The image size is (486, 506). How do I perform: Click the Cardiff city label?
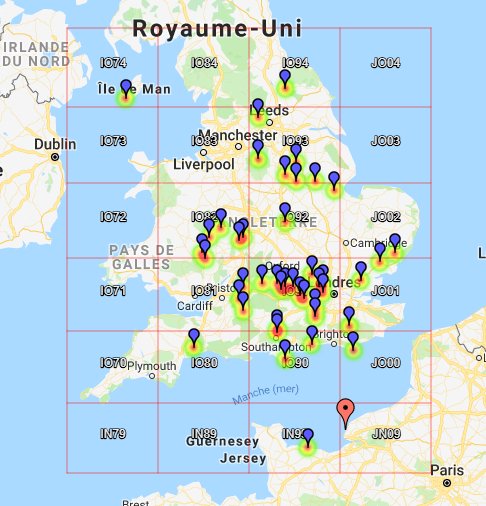coord(195,306)
